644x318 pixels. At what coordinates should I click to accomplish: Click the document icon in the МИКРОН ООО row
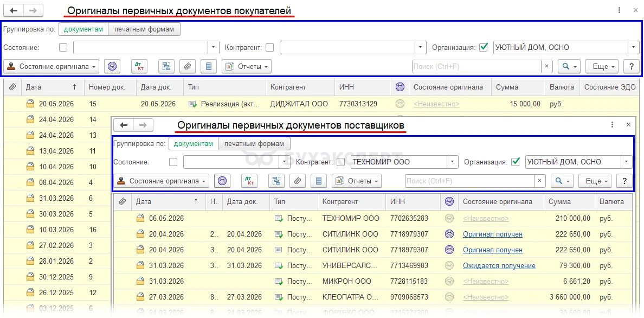279,282
